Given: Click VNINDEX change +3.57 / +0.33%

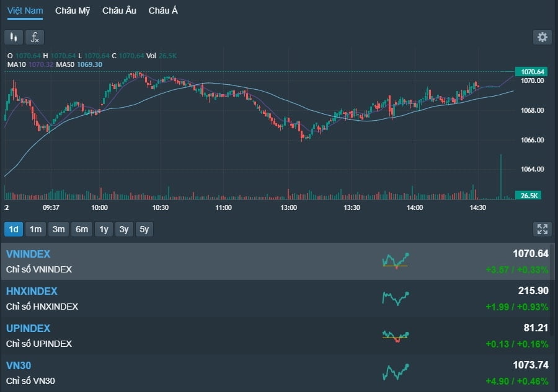Looking at the screenshot, I should click(517, 270).
